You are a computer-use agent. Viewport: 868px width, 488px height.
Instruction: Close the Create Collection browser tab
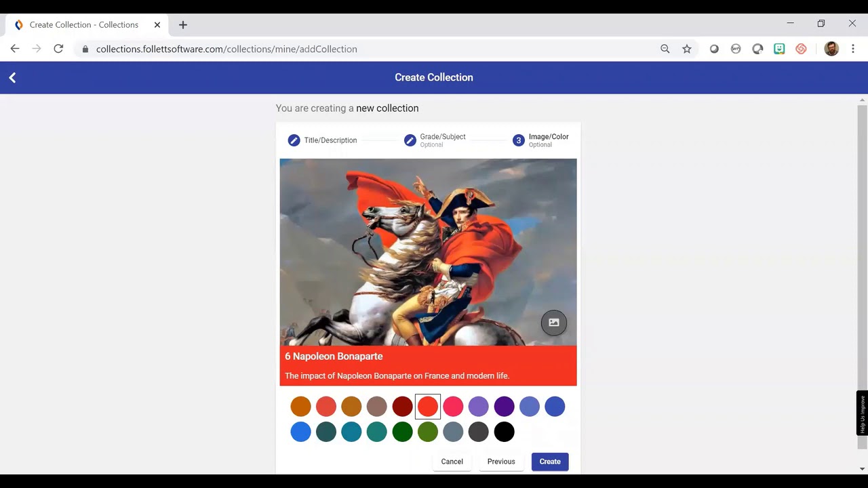(x=157, y=24)
